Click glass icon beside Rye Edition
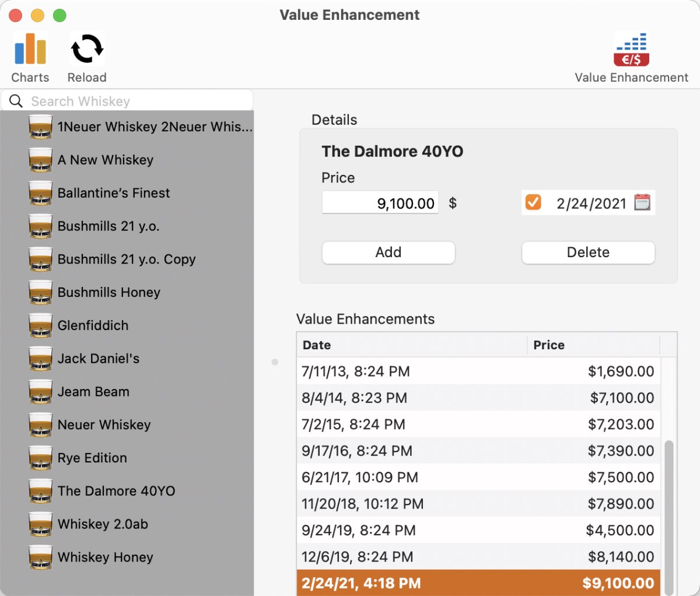This screenshot has height=596, width=700. (x=41, y=458)
